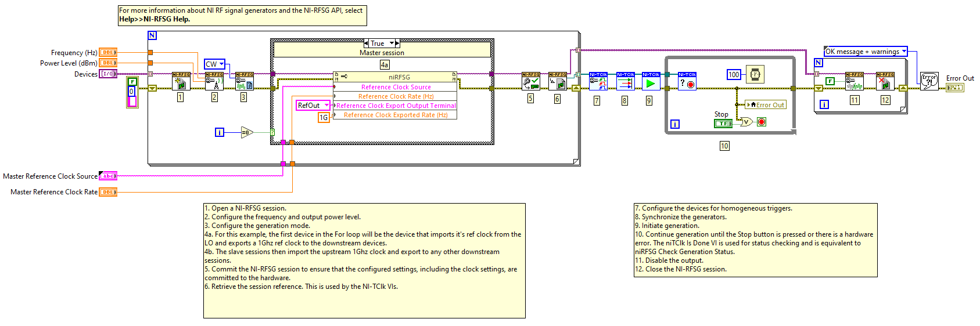Select the Configure Generation Mode VI labeled 3
The image size is (980, 326).
click(x=244, y=81)
